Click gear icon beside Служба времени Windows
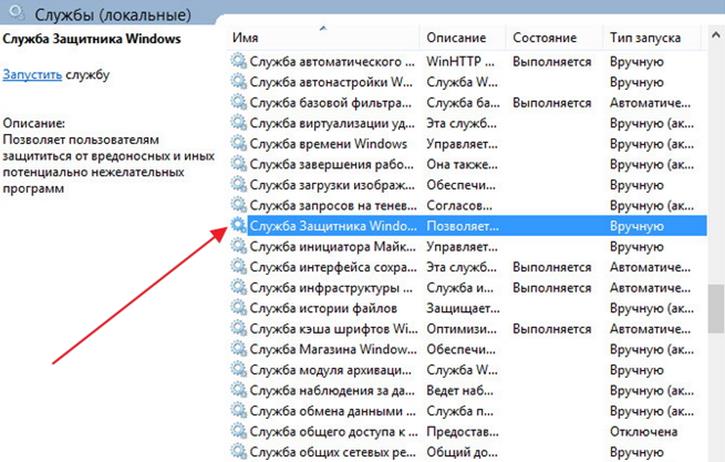The height and width of the screenshot is (462, 725). click(x=238, y=143)
